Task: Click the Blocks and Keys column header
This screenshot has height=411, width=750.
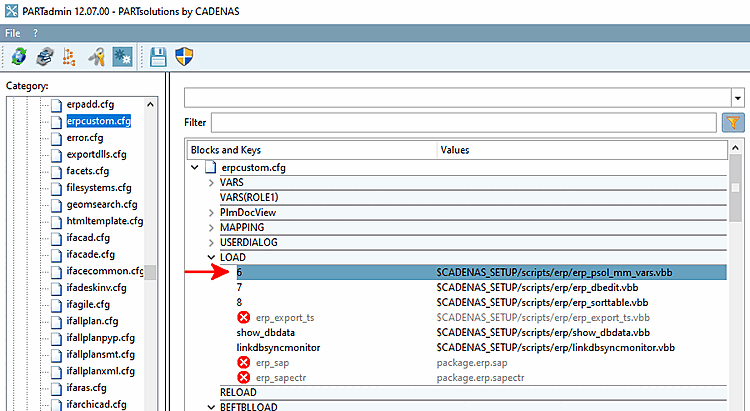Action: [x=312, y=150]
